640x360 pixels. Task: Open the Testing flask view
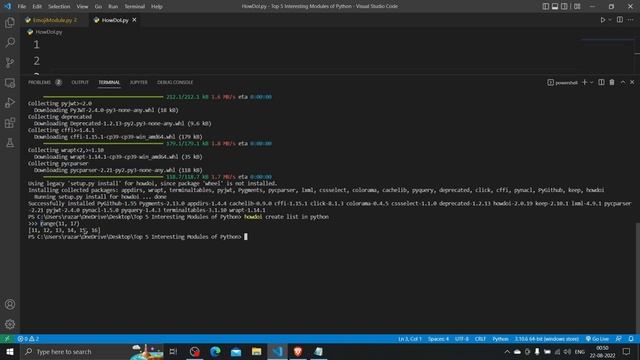click(10, 143)
